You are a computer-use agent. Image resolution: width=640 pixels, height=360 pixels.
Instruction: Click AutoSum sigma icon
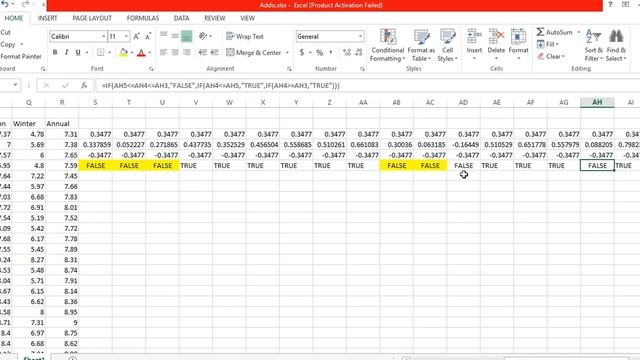(540, 32)
